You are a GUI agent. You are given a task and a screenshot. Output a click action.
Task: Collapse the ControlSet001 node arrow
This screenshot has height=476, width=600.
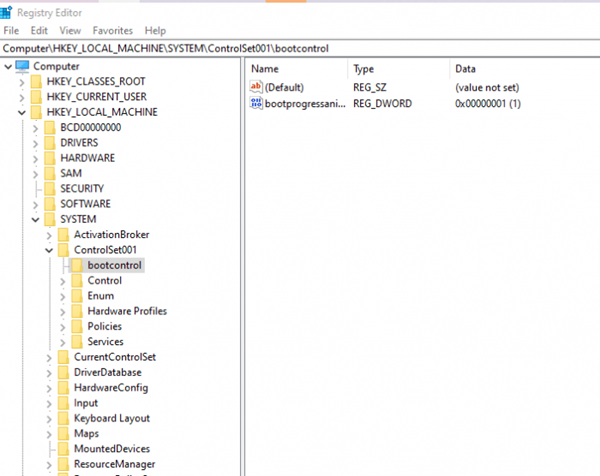pos(49,250)
